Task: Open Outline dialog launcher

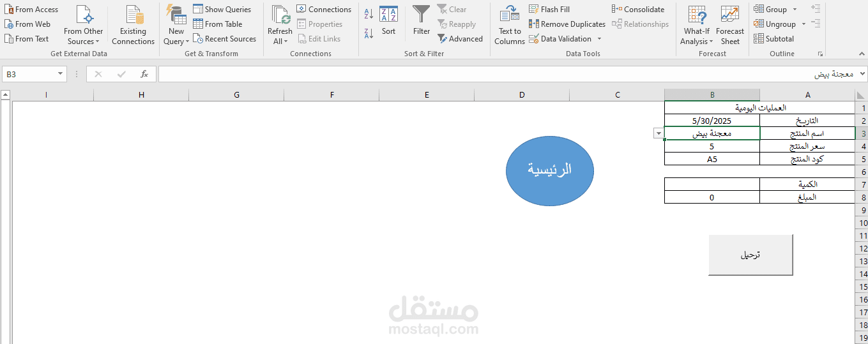Action: coord(820,54)
